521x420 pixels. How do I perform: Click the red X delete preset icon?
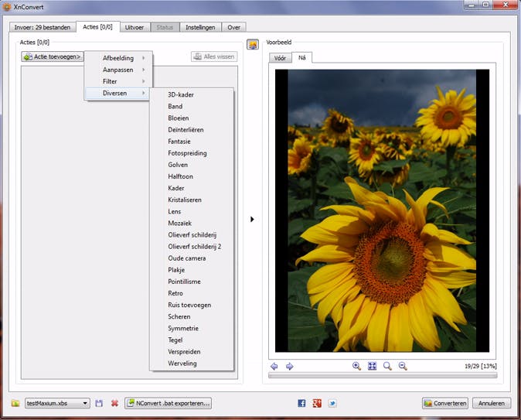114,403
